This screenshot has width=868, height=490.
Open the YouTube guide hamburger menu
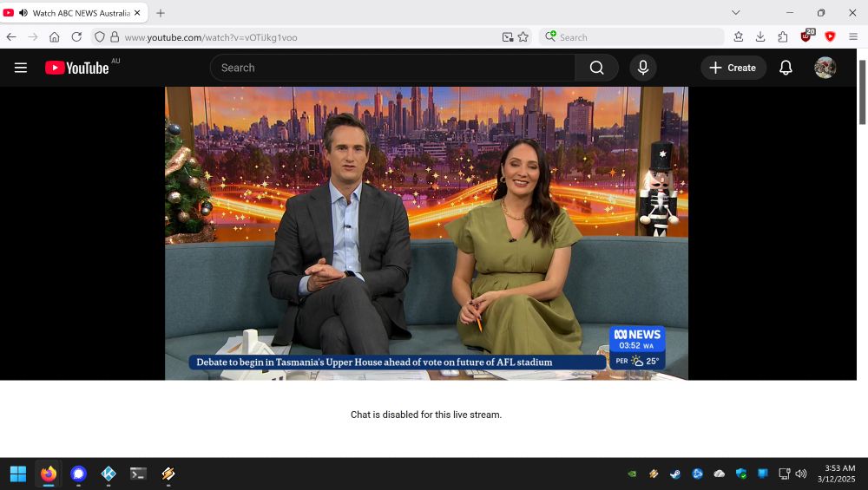[21, 68]
